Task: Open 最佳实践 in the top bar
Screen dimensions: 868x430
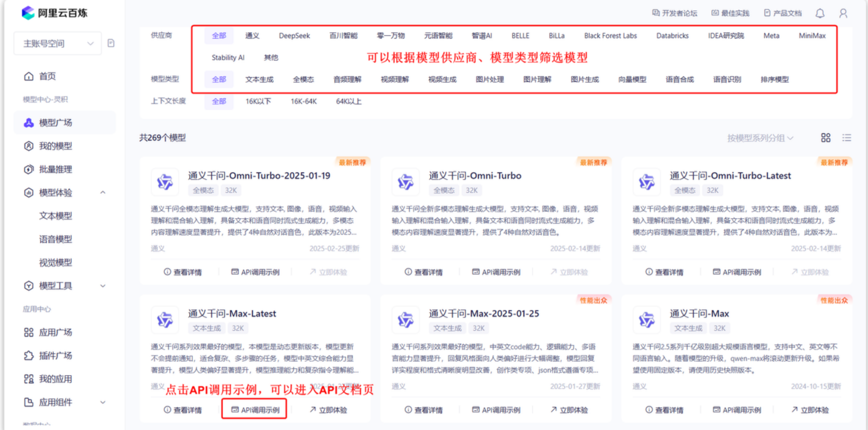Action: click(x=730, y=13)
